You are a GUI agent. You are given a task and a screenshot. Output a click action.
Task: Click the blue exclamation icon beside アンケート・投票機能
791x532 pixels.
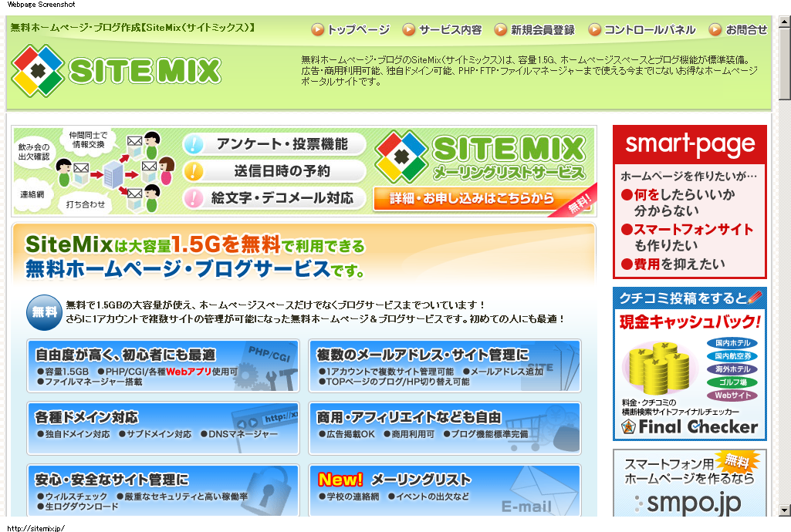[194, 144]
